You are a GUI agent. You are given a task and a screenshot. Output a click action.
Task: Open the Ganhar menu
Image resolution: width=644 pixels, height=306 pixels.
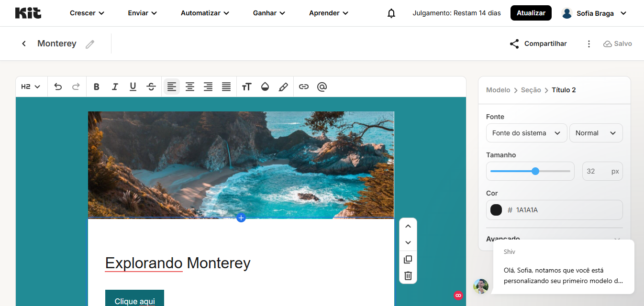(268, 13)
